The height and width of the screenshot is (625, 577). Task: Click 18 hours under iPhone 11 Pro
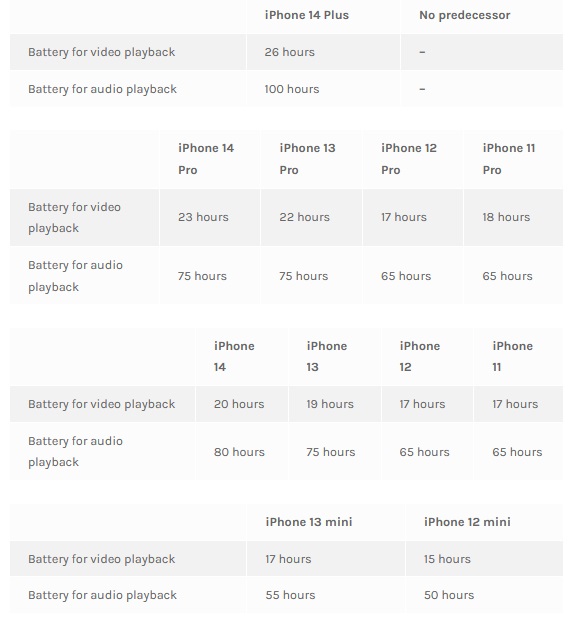pyautogui.click(x=506, y=217)
